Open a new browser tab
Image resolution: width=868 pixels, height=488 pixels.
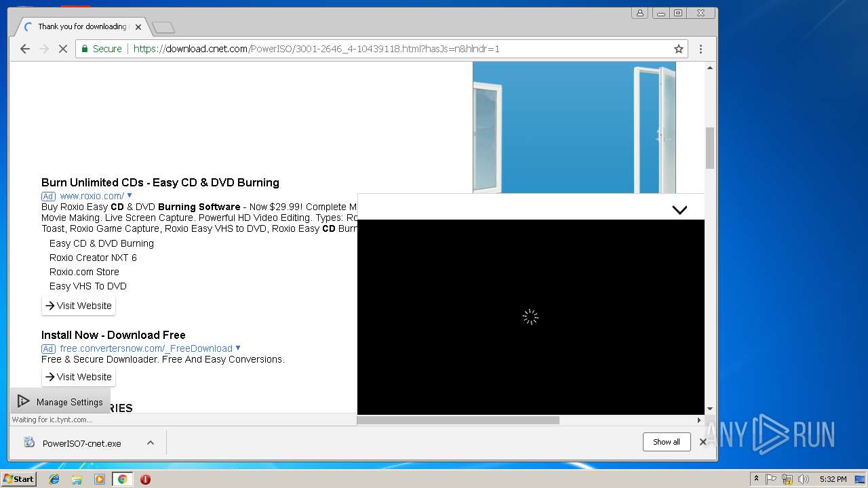163,28
